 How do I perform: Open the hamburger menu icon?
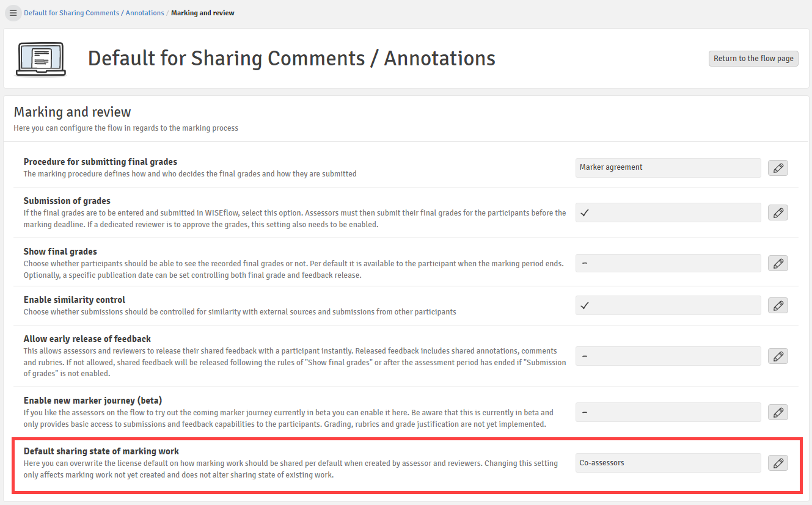pyautogui.click(x=13, y=13)
